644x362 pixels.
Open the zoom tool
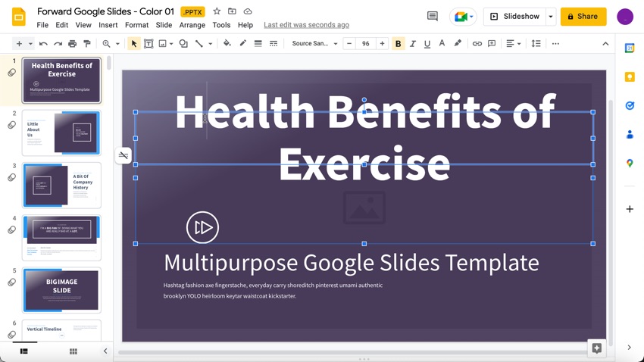coord(106,43)
